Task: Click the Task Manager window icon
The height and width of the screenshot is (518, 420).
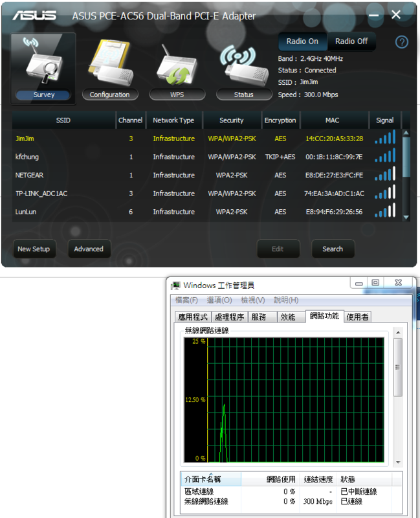Action: click(x=175, y=286)
